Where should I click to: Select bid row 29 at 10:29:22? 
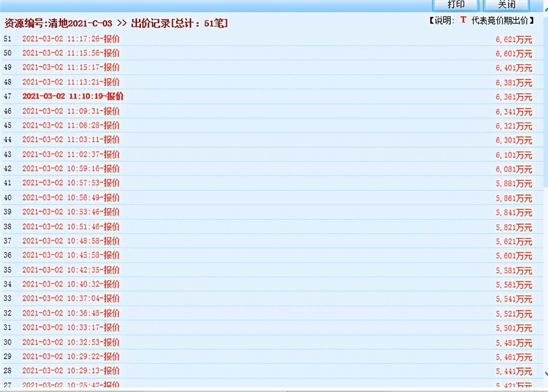(x=273, y=356)
